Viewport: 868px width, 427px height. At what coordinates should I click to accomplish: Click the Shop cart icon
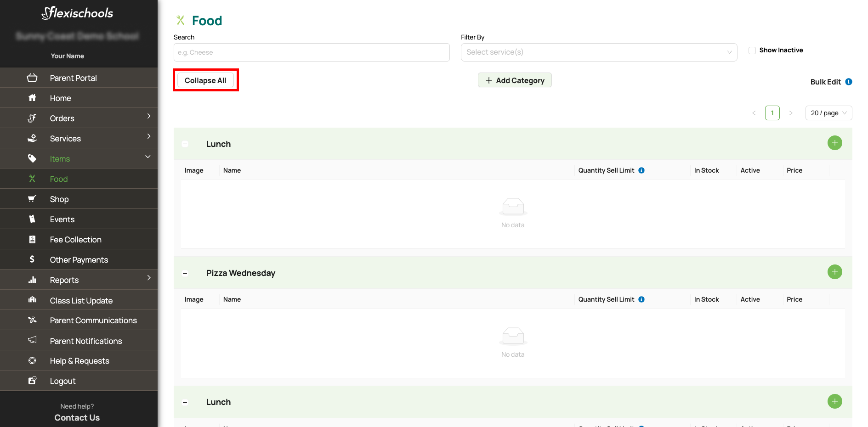pos(32,199)
